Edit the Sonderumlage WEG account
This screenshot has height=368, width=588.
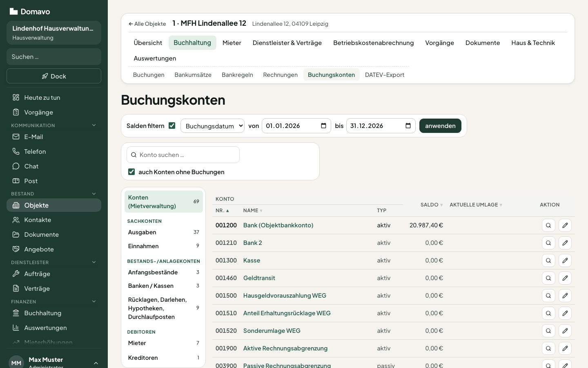[565, 331]
